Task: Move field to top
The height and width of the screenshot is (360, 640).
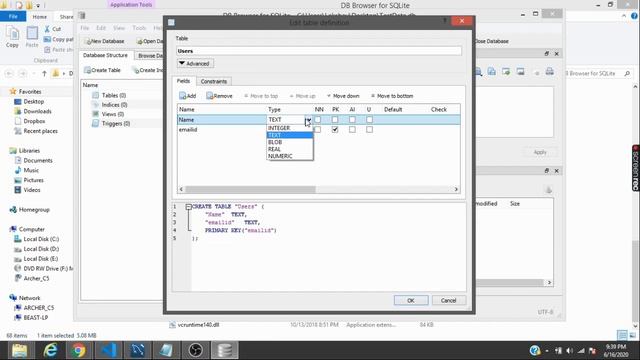Action: coord(261,96)
